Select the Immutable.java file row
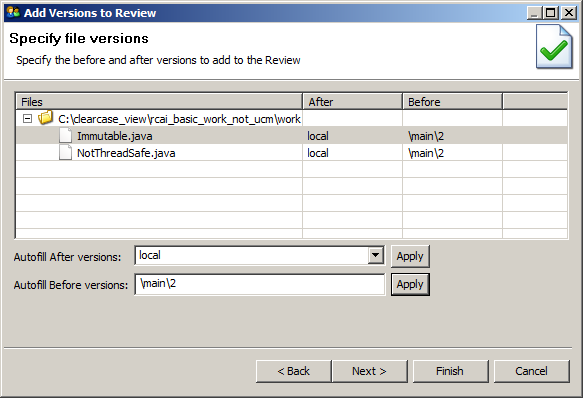 [292, 136]
